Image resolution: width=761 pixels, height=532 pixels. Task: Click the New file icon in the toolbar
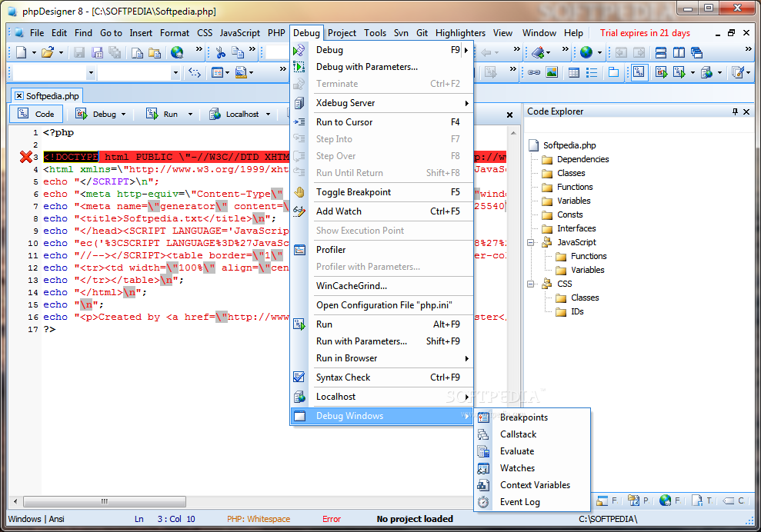(21, 52)
